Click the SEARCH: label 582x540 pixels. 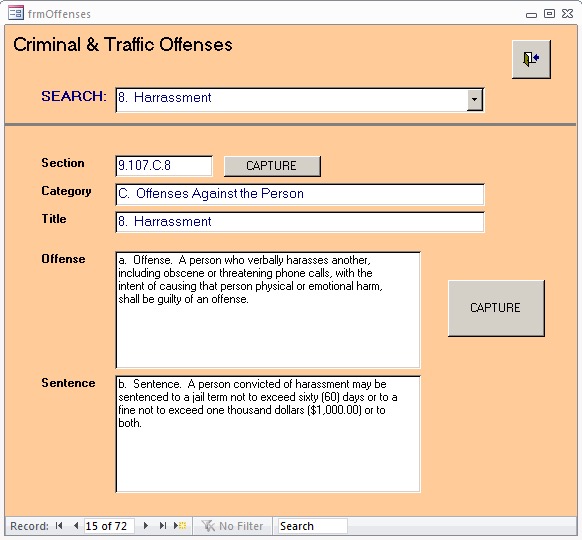pos(74,96)
